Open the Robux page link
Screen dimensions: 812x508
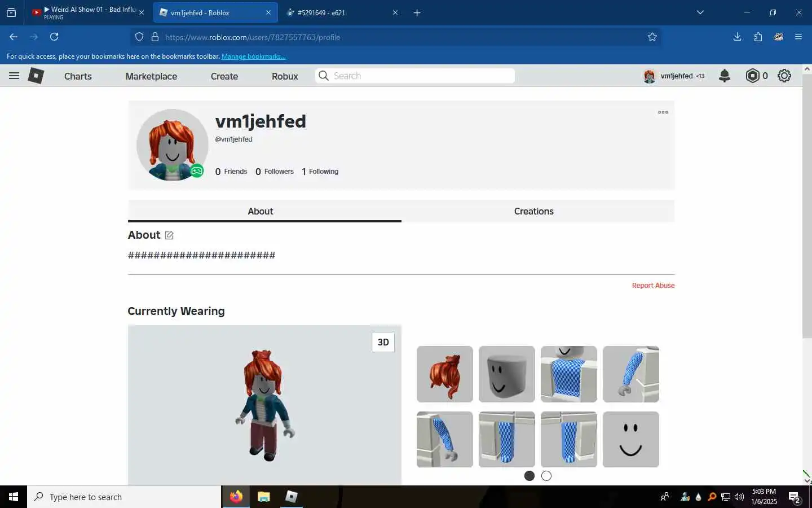click(285, 76)
